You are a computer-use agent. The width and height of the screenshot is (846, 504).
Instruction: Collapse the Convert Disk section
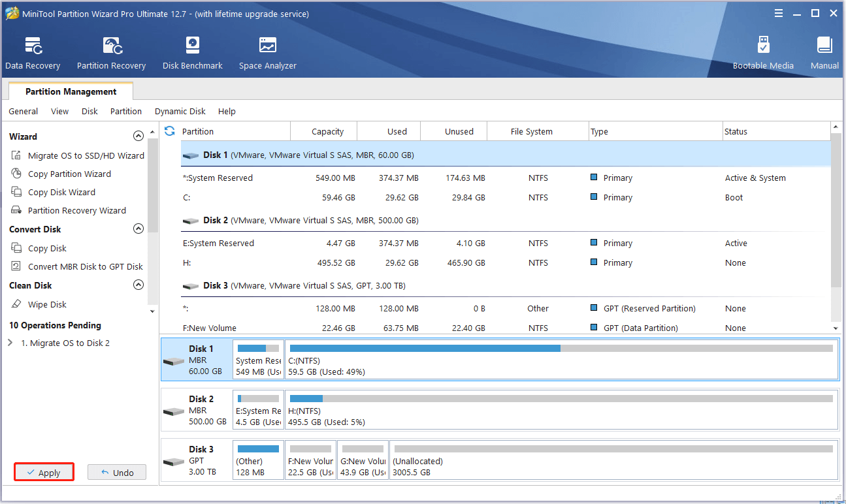coord(138,228)
